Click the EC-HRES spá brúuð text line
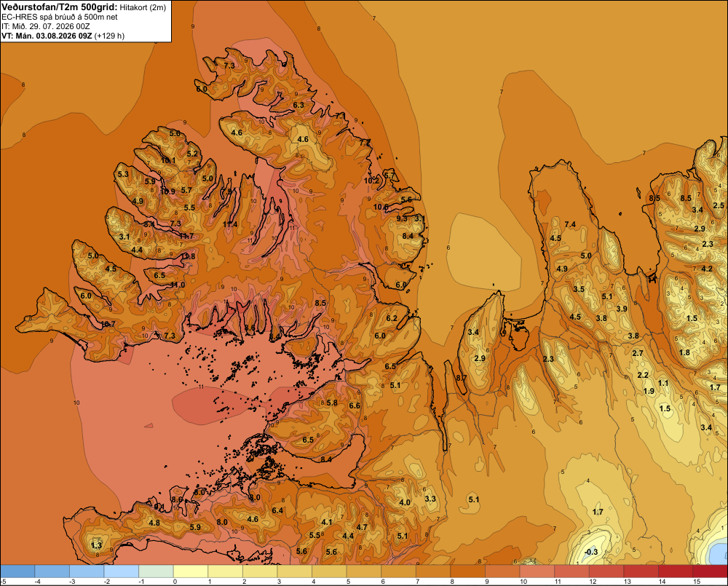This screenshot has width=728, height=586. click(x=60, y=17)
